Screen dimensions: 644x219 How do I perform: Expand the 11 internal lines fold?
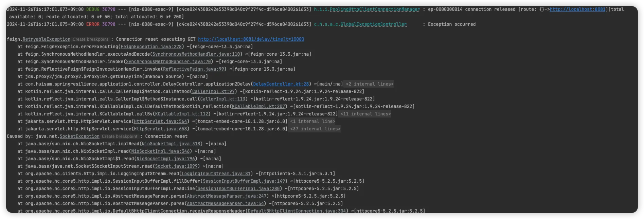pyautogui.click(x=365, y=114)
